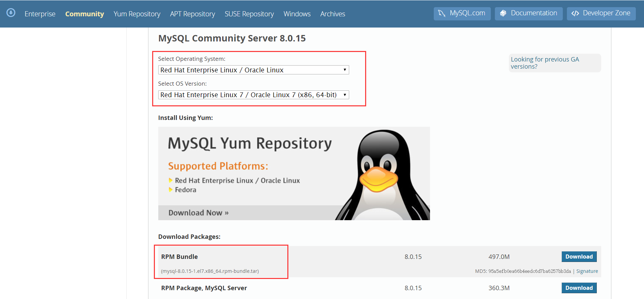This screenshot has width=644, height=299.
Task: Open the Enterprise tab
Action: (x=40, y=14)
